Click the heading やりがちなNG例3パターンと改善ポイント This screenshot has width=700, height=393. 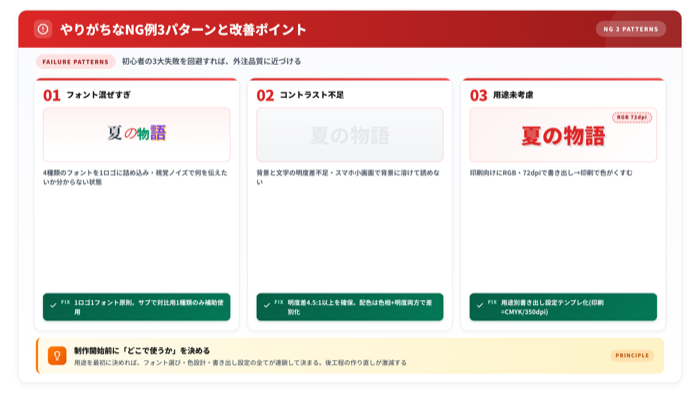pyautogui.click(x=183, y=29)
